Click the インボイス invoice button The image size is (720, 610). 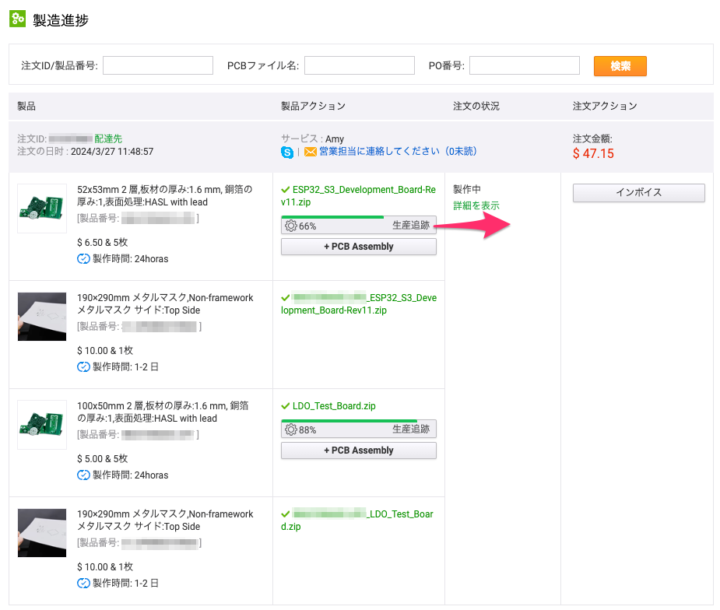coord(638,193)
